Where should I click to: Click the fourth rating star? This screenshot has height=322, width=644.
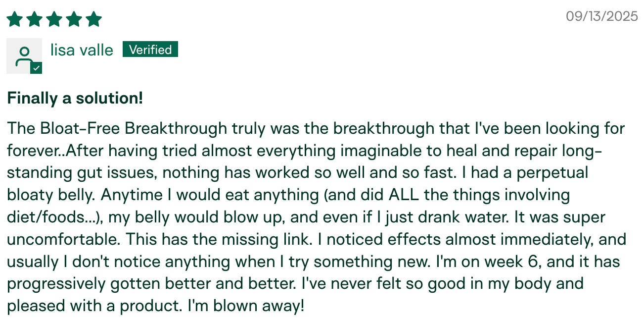tap(74, 19)
